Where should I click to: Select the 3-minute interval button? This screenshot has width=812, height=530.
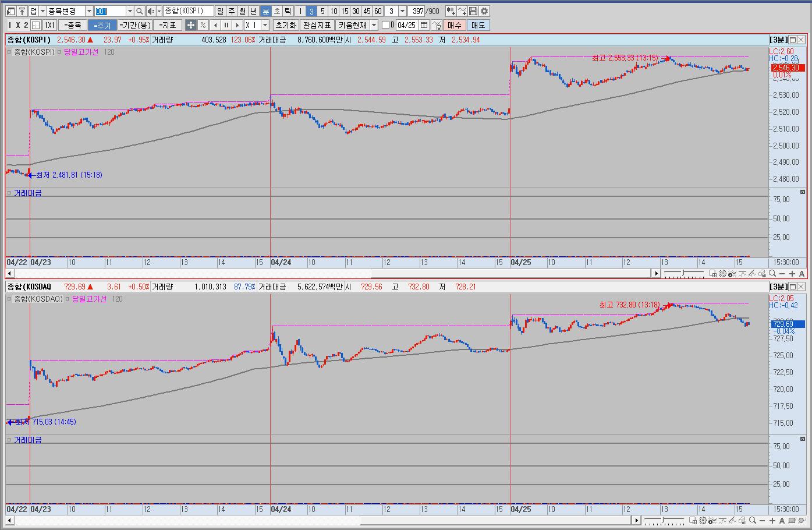[311, 11]
